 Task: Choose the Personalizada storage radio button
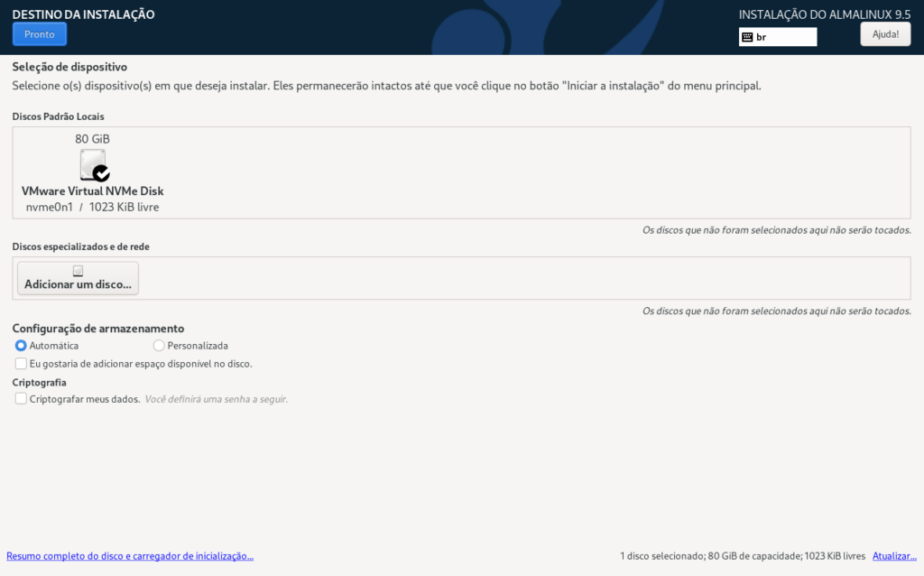[159, 346]
